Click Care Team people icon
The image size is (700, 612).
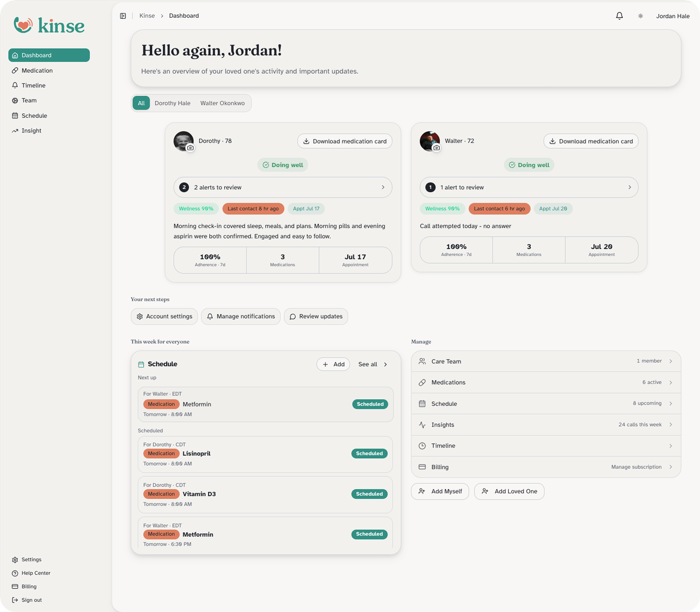click(x=422, y=361)
